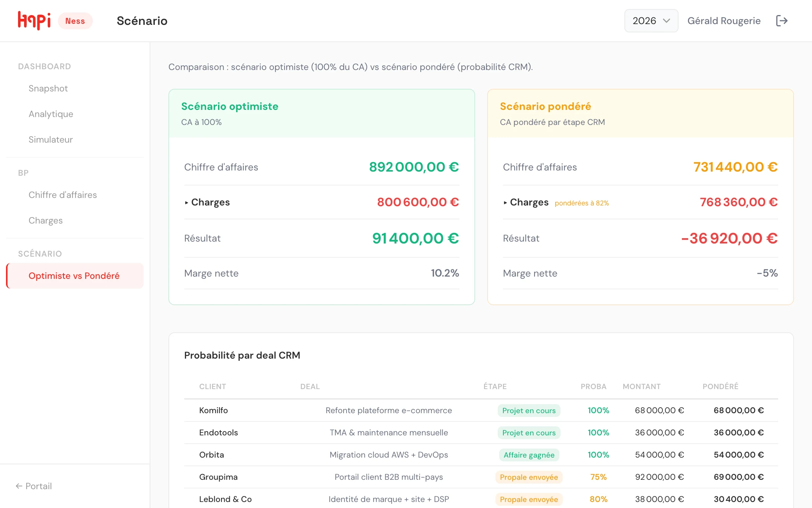
Task: Click the 69 000,00 € weighted amount
Action: [739, 477]
